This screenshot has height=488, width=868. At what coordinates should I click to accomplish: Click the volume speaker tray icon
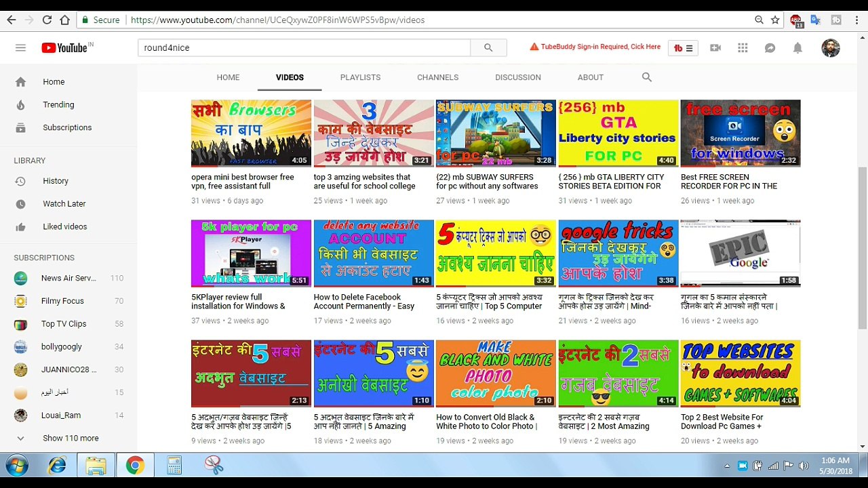pos(804,466)
